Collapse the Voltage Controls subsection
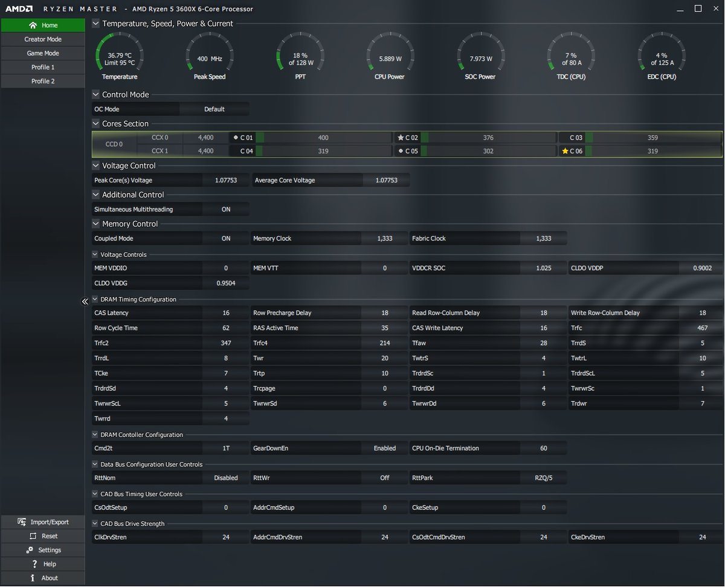The image size is (725, 588). pyautogui.click(x=95, y=254)
